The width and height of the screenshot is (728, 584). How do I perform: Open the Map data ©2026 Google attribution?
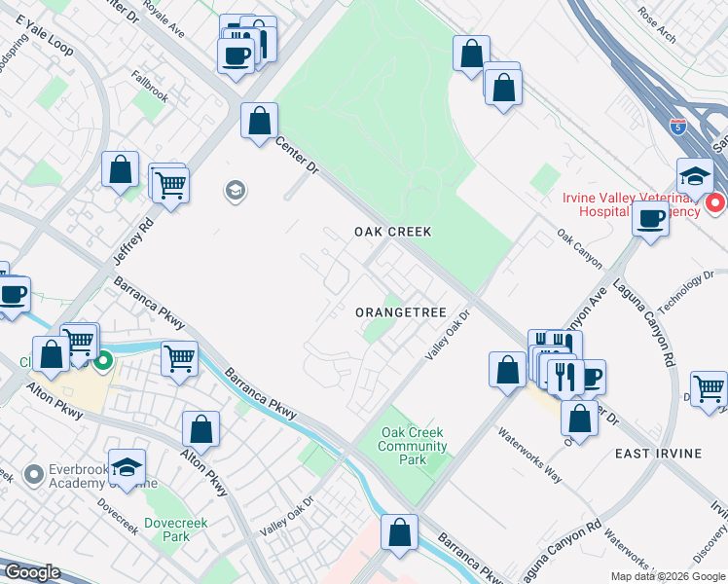pyautogui.click(x=669, y=577)
